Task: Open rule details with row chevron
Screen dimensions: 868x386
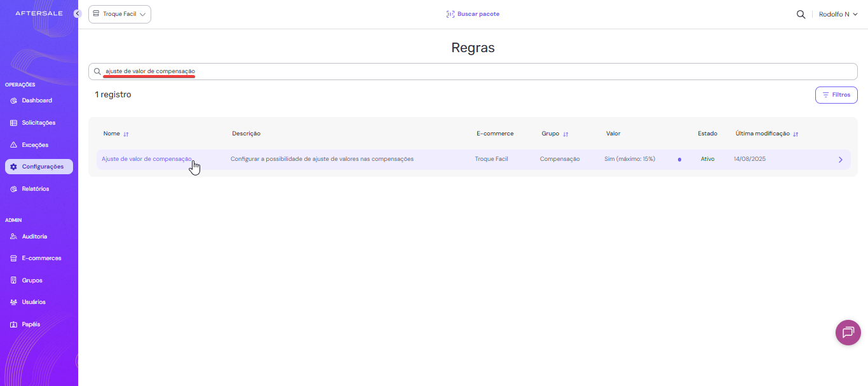Action: point(840,160)
